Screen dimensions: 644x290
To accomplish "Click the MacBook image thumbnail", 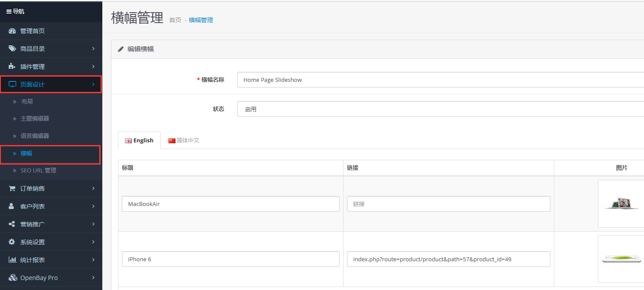I will click(x=621, y=204).
